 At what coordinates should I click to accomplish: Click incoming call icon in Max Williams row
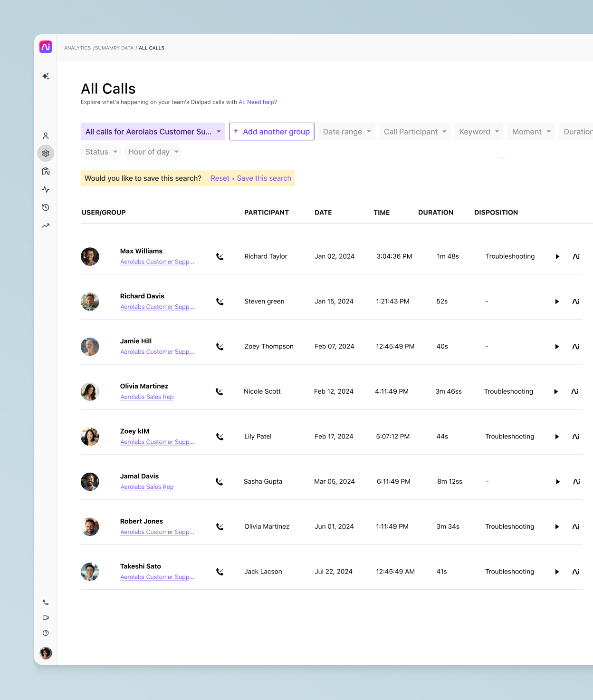point(220,256)
